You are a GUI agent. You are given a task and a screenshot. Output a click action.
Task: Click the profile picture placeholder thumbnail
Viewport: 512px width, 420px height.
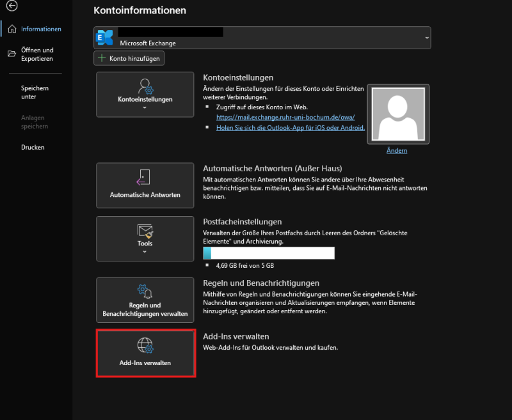(x=397, y=114)
